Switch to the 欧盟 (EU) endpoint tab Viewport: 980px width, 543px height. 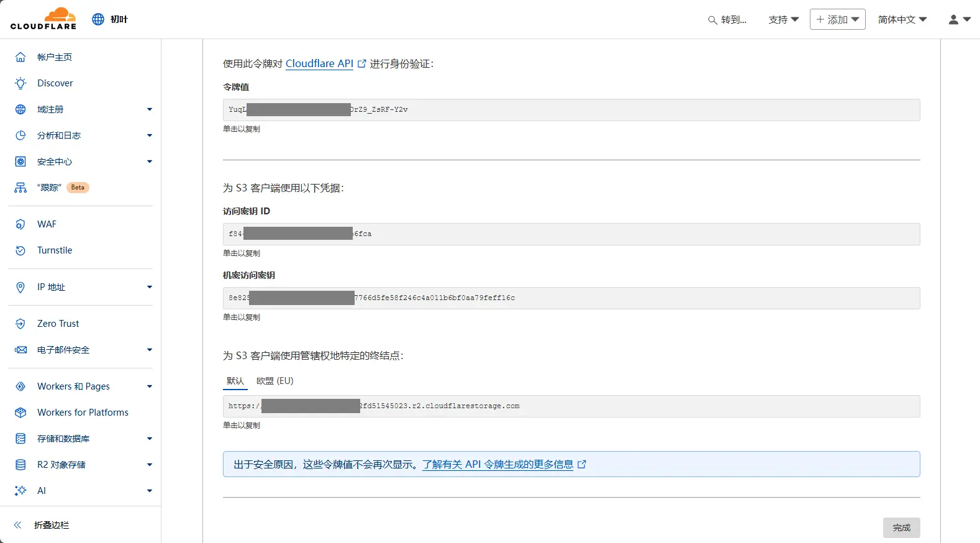pos(274,381)
